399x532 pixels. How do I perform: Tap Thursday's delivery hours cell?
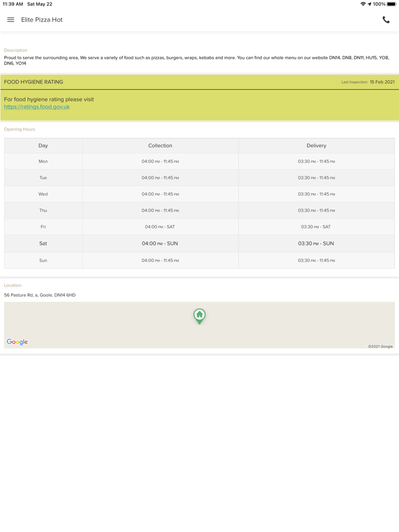(316, 210)
